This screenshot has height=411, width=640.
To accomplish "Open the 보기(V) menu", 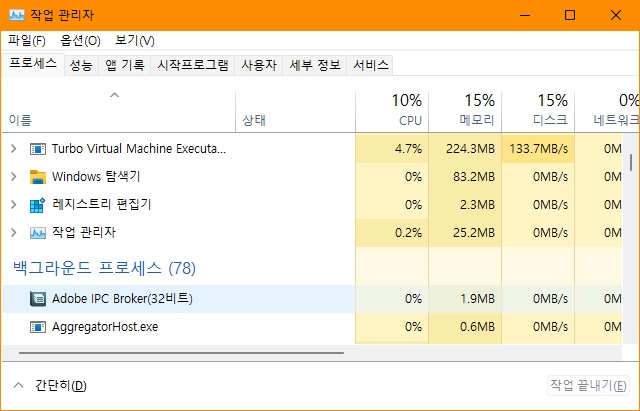I will [135, 40].
